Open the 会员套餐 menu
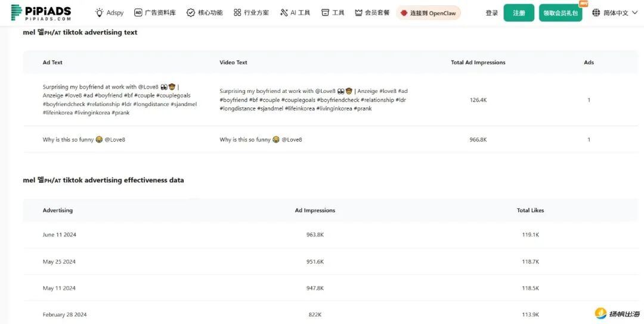The image size is (644, 324). click(372, 13)
